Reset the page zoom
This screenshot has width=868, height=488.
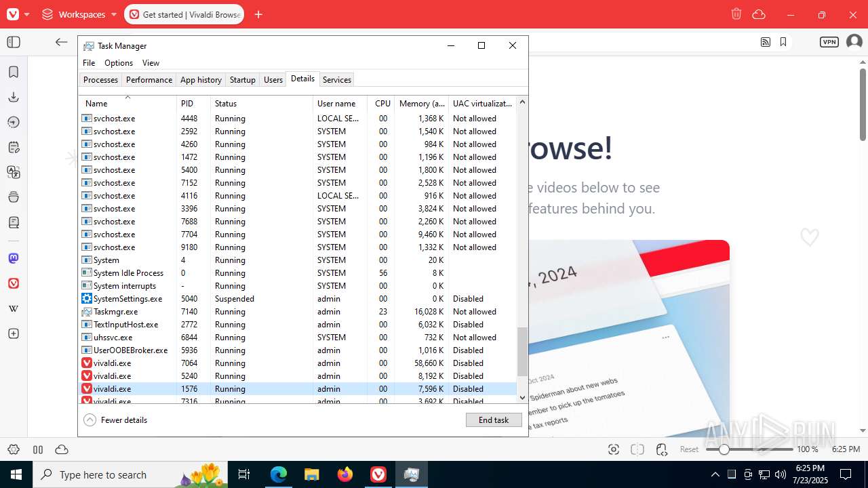(x=690, y=449)
